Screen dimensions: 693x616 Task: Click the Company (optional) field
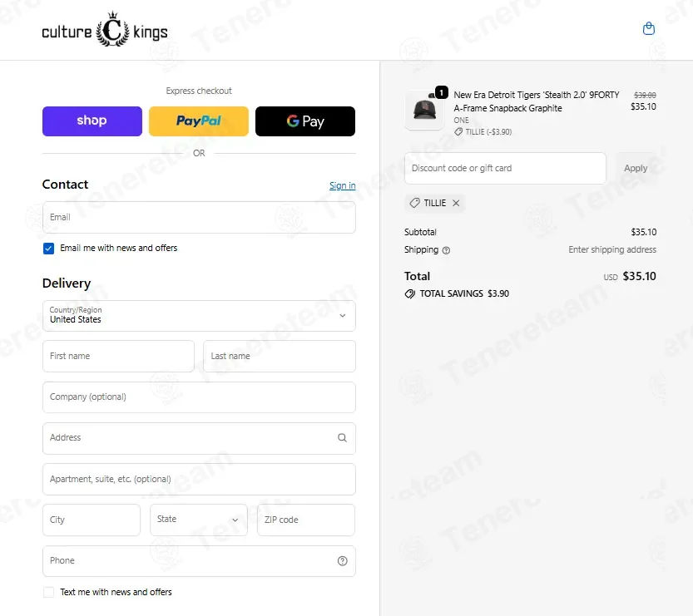(x=199, y=397)
